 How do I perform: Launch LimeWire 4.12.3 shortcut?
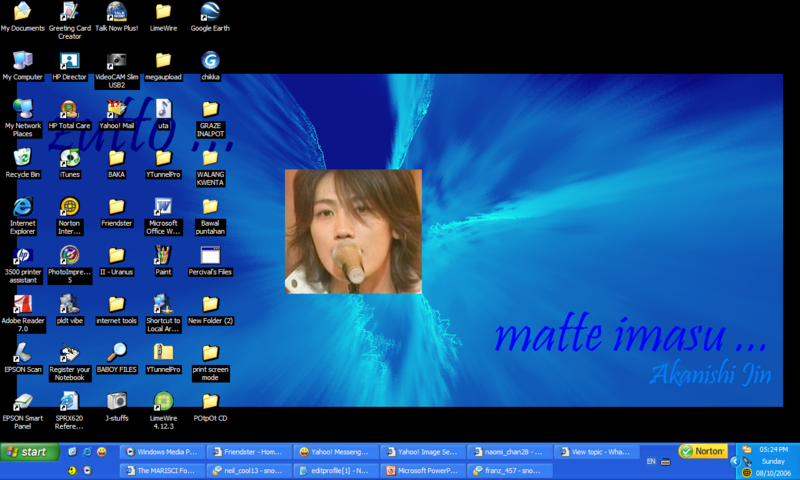click(163, 402)
